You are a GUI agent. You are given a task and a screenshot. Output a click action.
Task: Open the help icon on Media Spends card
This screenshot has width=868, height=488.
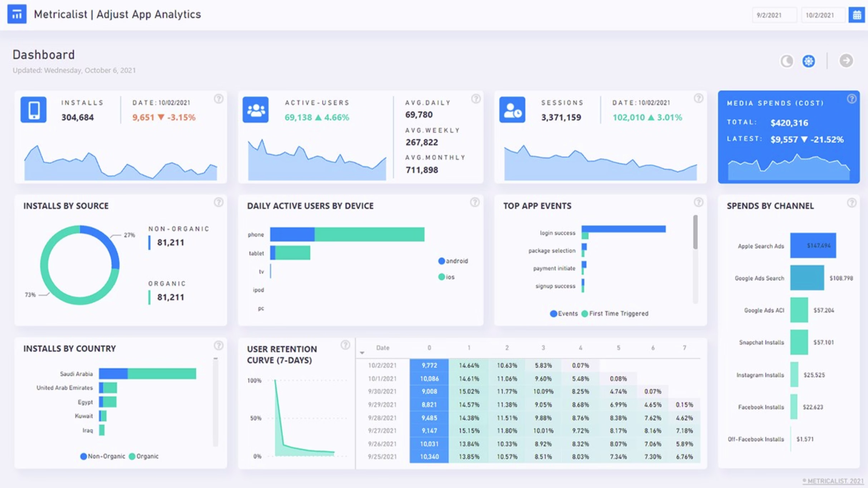point(852,99)
